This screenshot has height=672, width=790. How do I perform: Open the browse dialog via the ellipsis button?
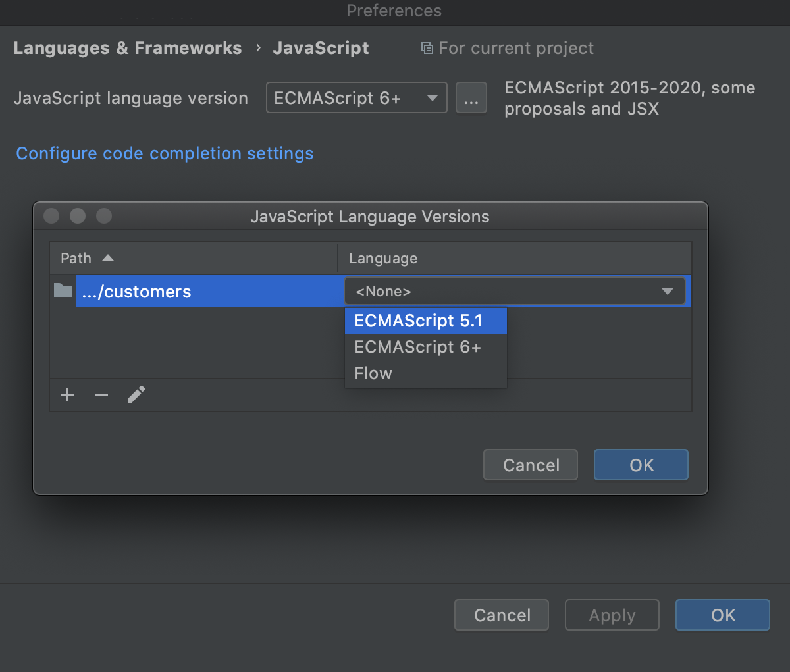coord(471,98)
